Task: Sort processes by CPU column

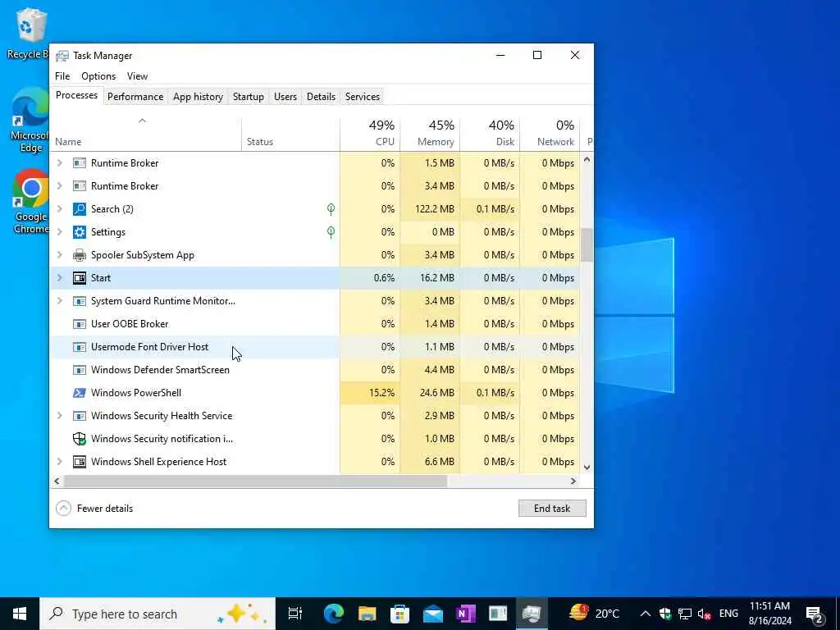Action: coord(370,133)
